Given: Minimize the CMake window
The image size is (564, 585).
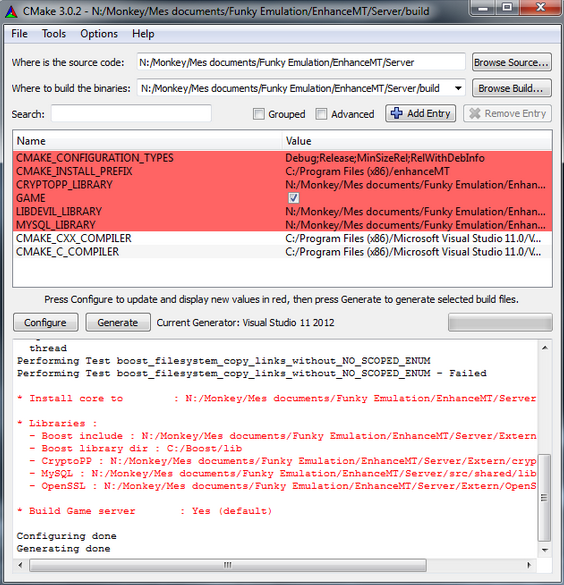Looking at the screenshot, I should click(483, 7).
